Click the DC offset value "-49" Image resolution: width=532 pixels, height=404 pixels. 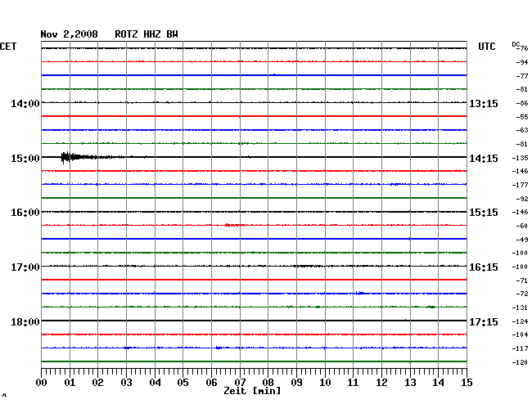click(522, 240)
